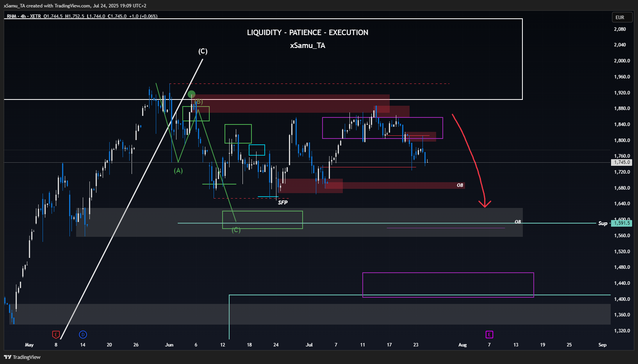
Task: Select the dashed red horizontal line at top
Action: (x=309, y=83)
